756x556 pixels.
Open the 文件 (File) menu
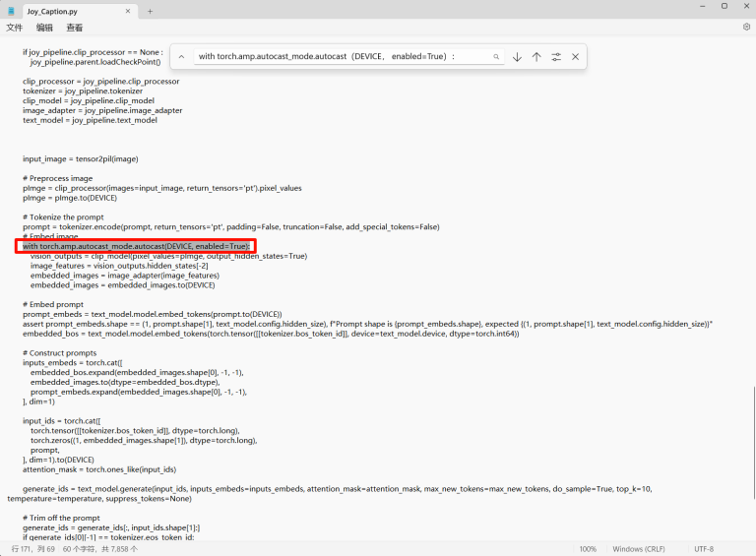[x=15, y=28]
